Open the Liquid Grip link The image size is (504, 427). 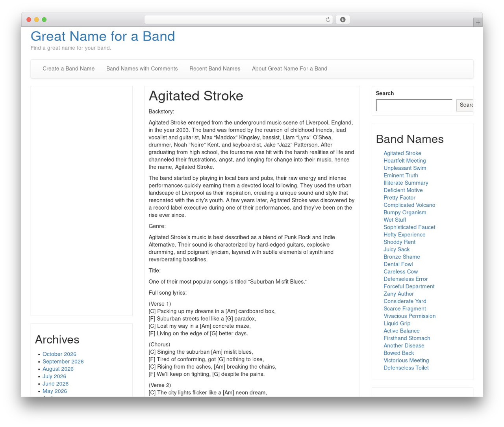point(397,323)
